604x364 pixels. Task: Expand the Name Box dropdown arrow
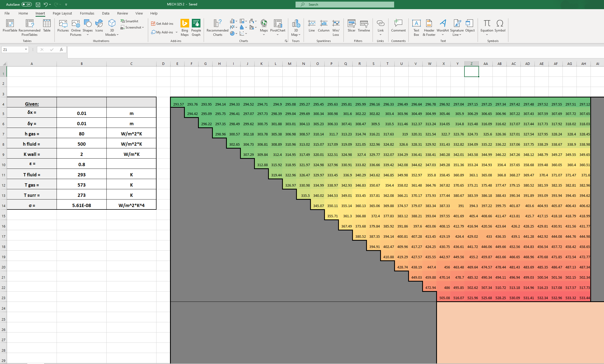[26, 50]
